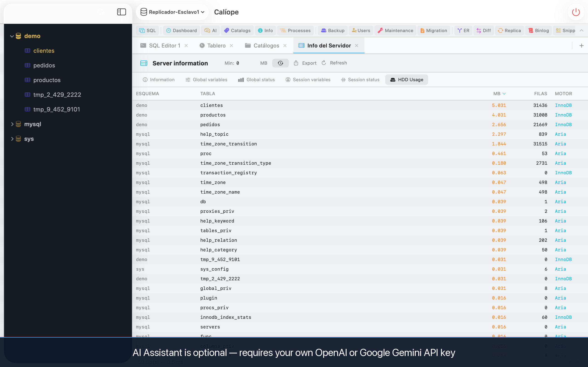Open the Binlog tool
588x367 pixels.
pyautogui.click(x=538, y=30)
